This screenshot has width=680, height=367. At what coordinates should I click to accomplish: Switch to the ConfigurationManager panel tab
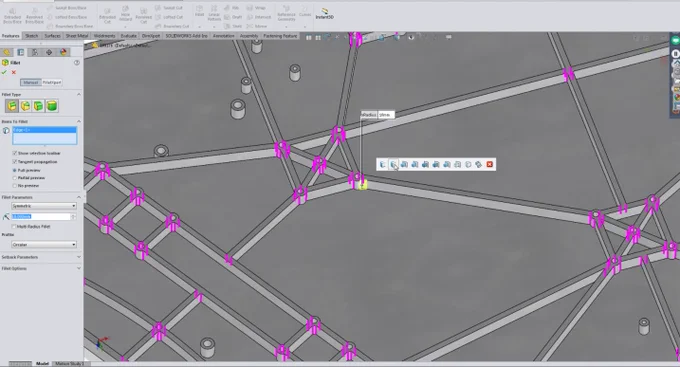tap(35, 52)
